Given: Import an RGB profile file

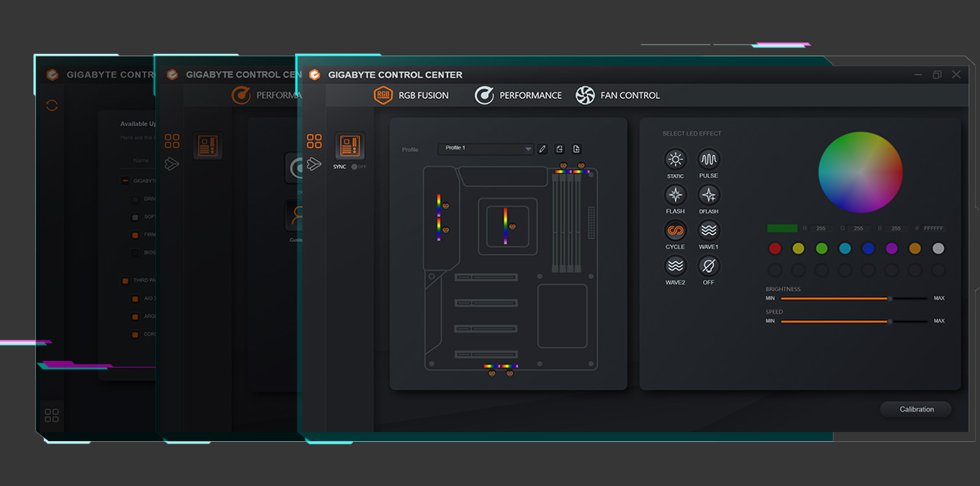Looking at the screenshot, I should coord(576,149).
